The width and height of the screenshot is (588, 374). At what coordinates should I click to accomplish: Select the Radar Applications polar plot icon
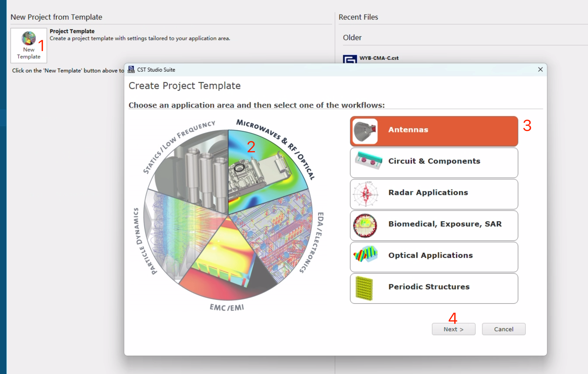[365, 194]
